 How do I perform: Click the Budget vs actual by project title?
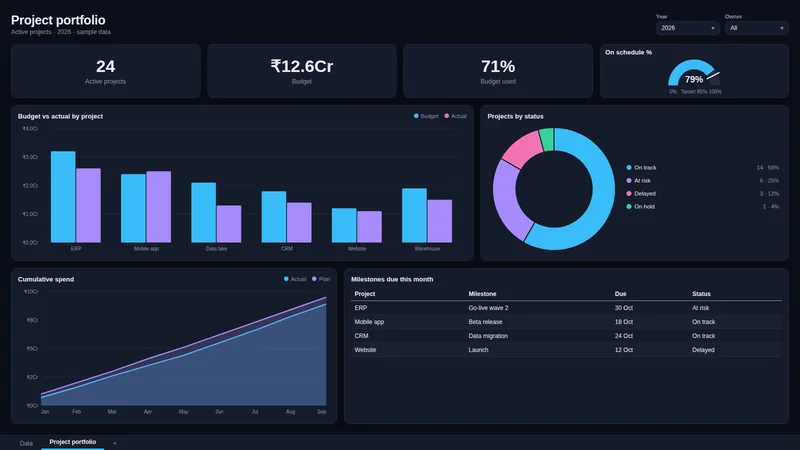click(x=60, y=116)
